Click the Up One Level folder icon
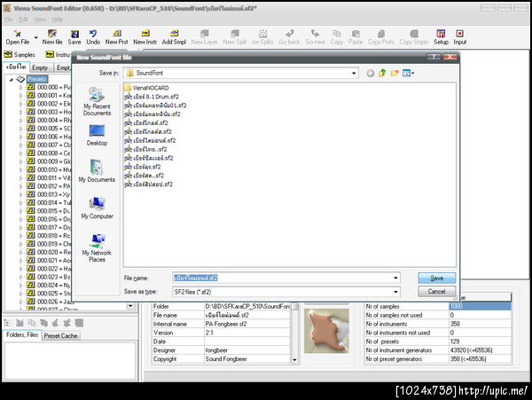532x400 pixels. click(x=382, y=73)
